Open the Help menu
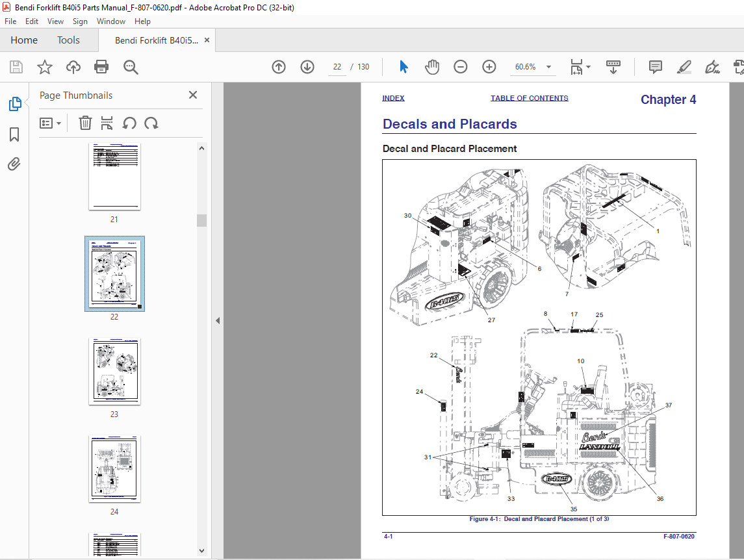Image resolution: width=744 pixels, height=560 pixels. tap(142, 21)
